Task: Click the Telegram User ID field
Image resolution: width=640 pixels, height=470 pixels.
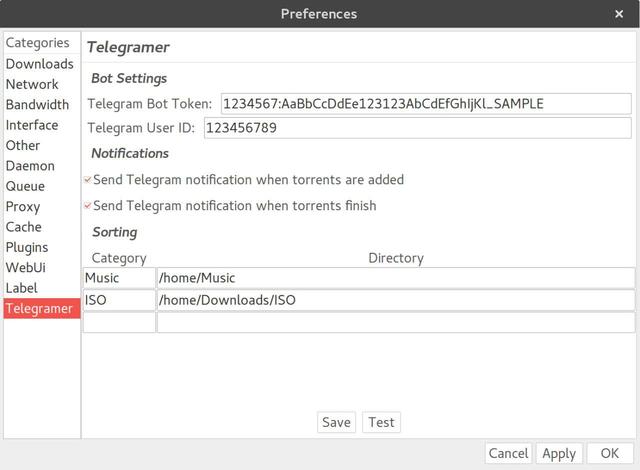Action: [x=418, y=128]
